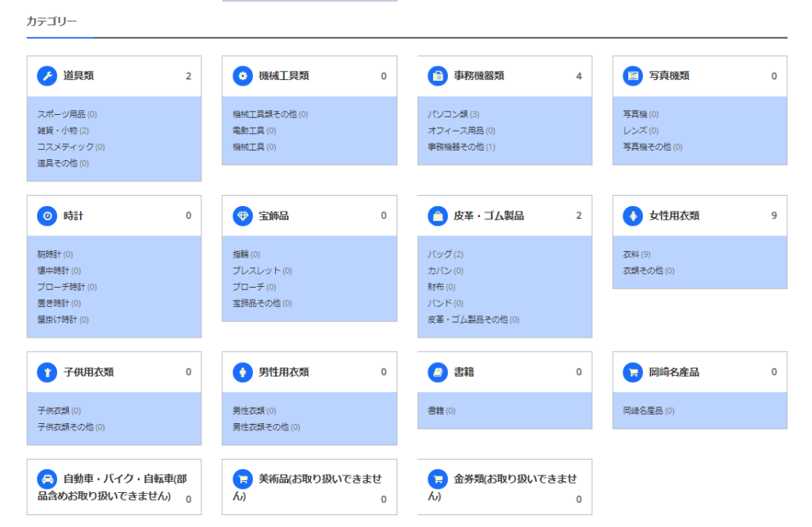Screen dimensions: 812x527
Task: Click the bag icon for 皮革・ゴム製品
Action: click(438, 216)
